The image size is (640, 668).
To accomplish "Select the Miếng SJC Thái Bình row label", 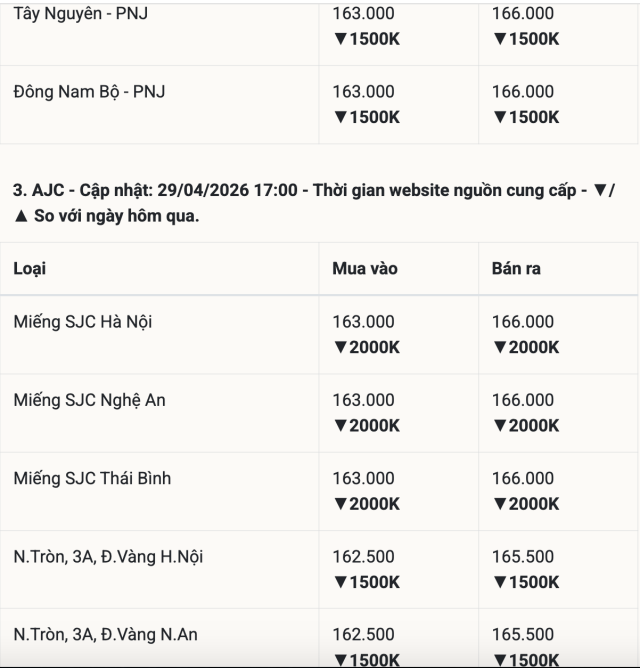I will [x=92, y=478].
